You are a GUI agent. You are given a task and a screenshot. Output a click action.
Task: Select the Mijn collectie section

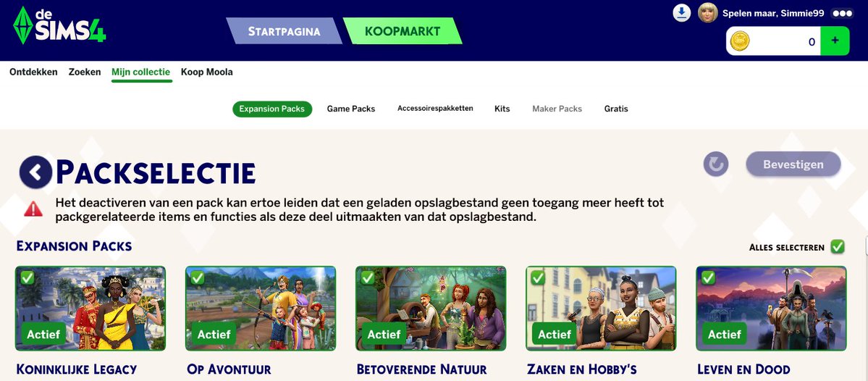click(x=141, y=72)
